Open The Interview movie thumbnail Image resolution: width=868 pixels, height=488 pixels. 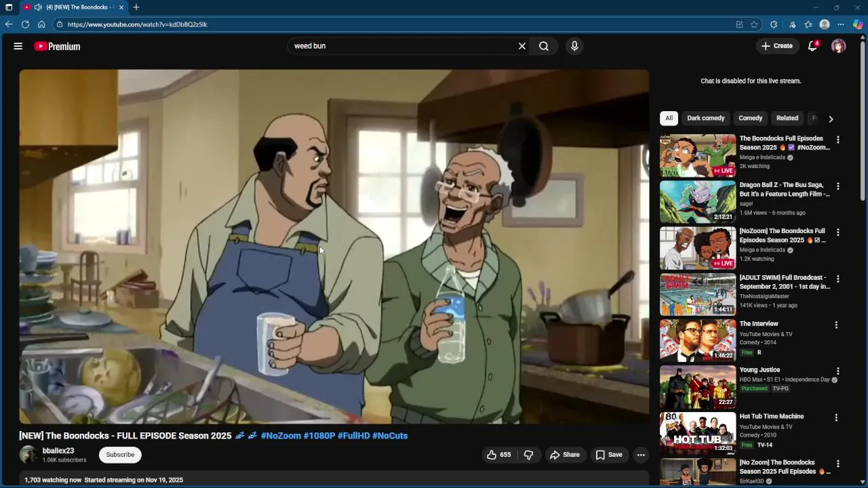click(698, 340)
